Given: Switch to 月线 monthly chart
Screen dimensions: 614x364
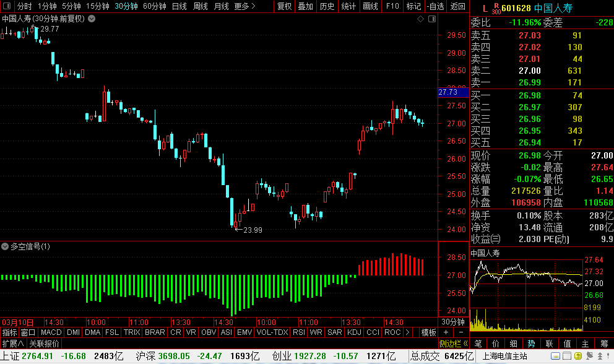Looking at the screenshot, I should tap(221, 6).
